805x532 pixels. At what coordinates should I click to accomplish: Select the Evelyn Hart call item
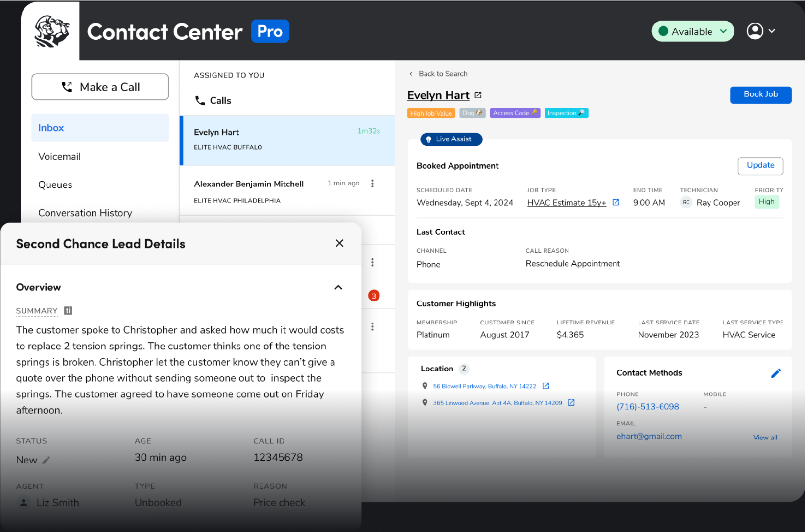pyautogui.click(x=287, y=140)
